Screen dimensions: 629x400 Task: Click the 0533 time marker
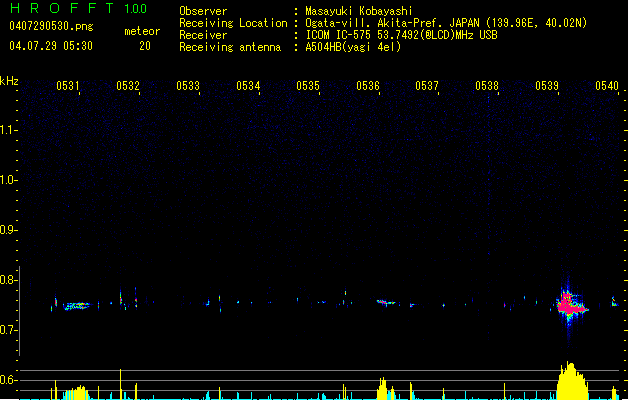tap(188, 86)
